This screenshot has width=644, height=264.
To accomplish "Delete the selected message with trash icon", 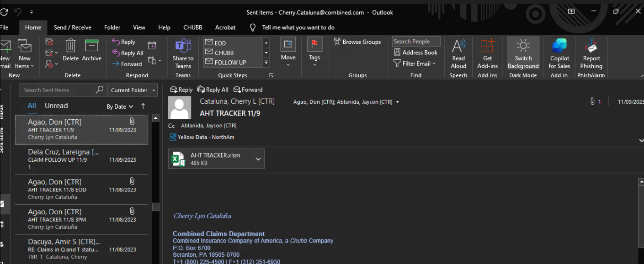I will point(70,46).
